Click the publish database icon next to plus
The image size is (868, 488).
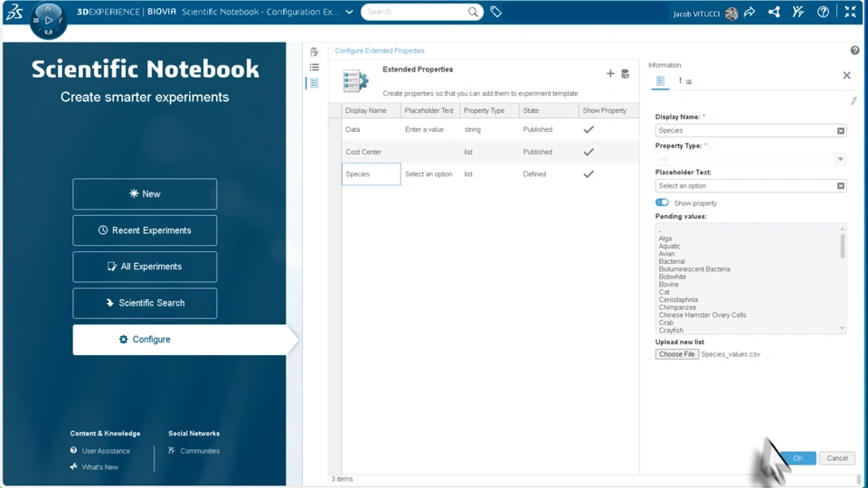click(625, 73)
